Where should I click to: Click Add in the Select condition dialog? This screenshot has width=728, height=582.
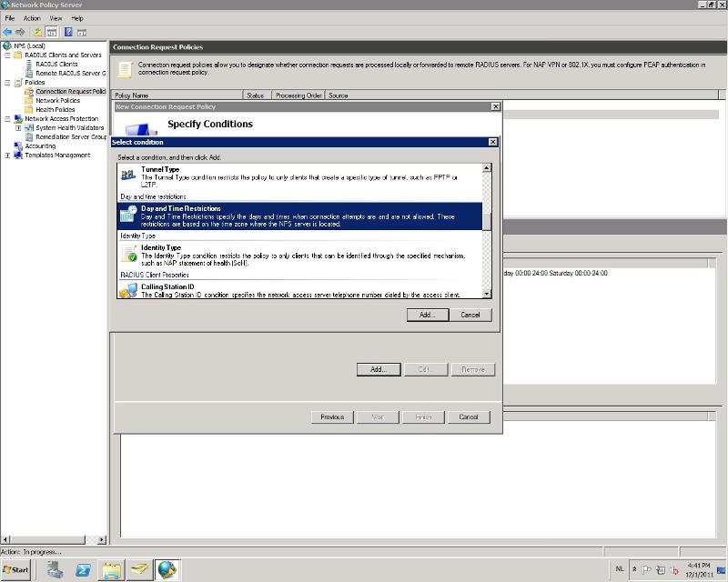point(428,315)
